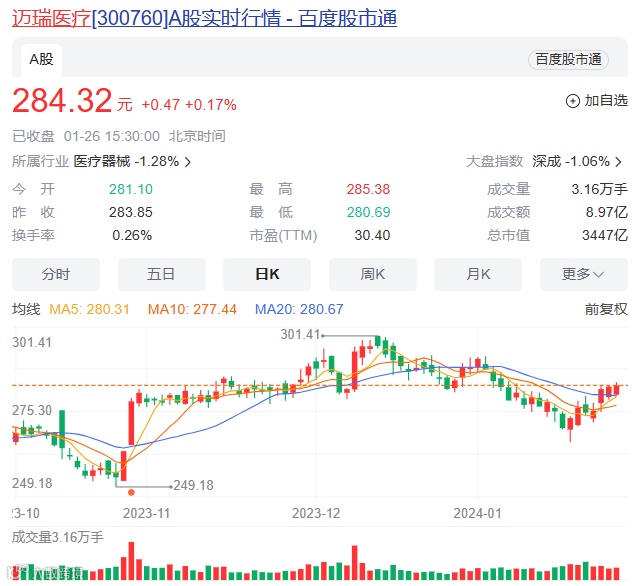This screenshot has height=586, width=632.
Task: Click the 成交额 value 8.97亿
Action: (x=607, y=212)
